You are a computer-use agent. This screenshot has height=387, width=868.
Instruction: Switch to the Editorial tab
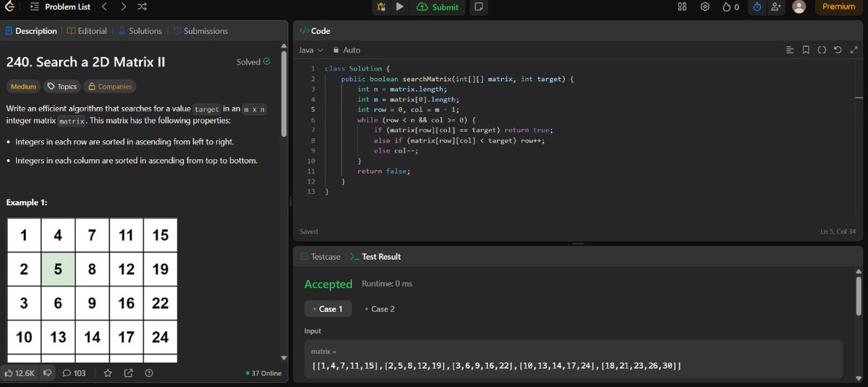click(87, 31)
